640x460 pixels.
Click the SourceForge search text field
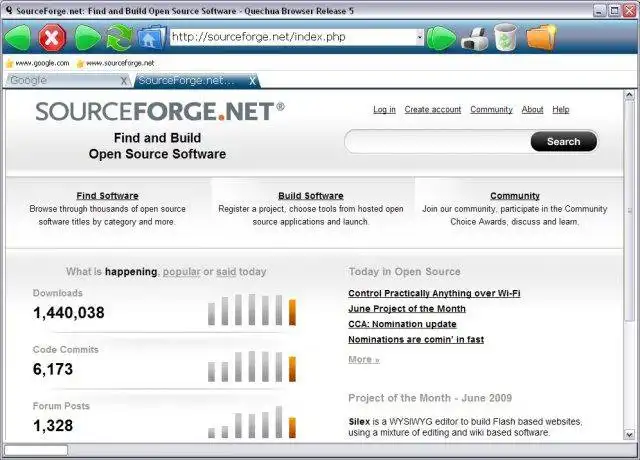tap(438, 142)
